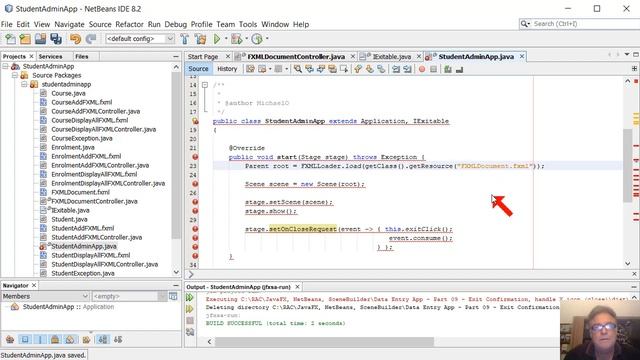Open Run Project dropdown arrow
Screen dimensions: 640x360
[226, 39]
